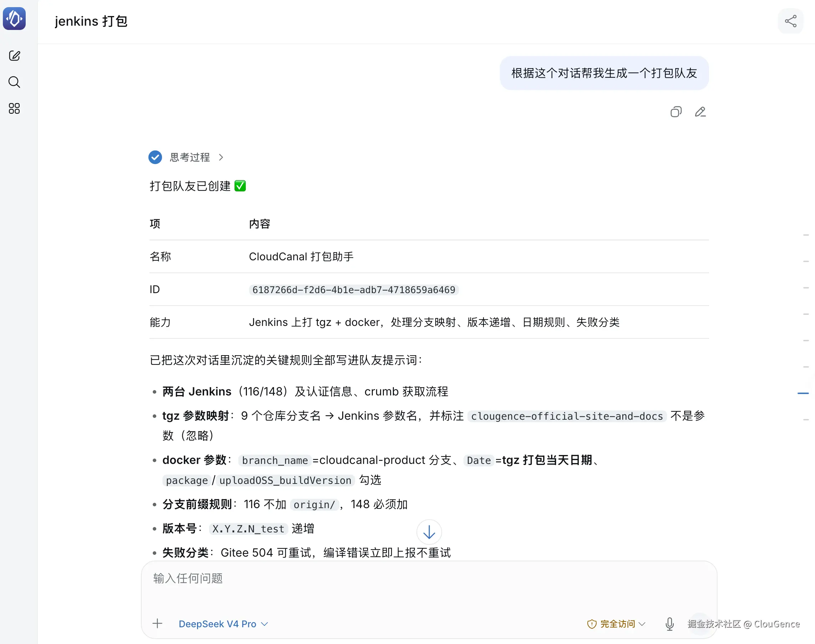
Task: Click the package code tag
Action: 187,480
